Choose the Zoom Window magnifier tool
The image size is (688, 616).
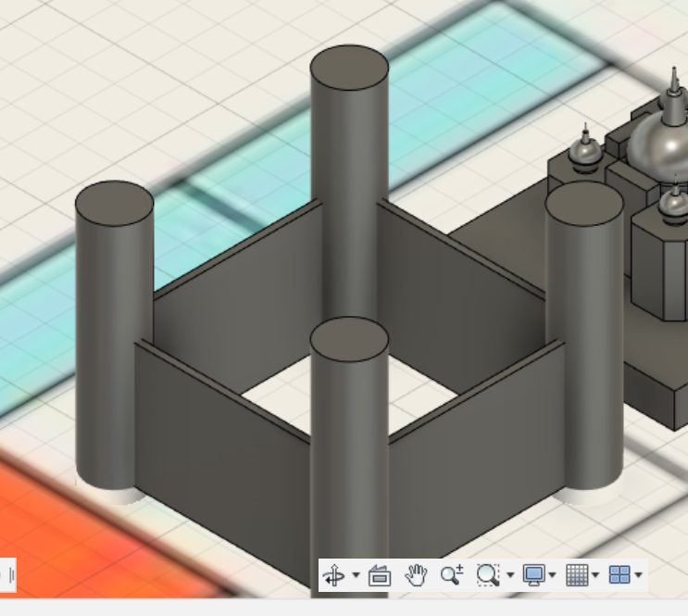point(488,574)
